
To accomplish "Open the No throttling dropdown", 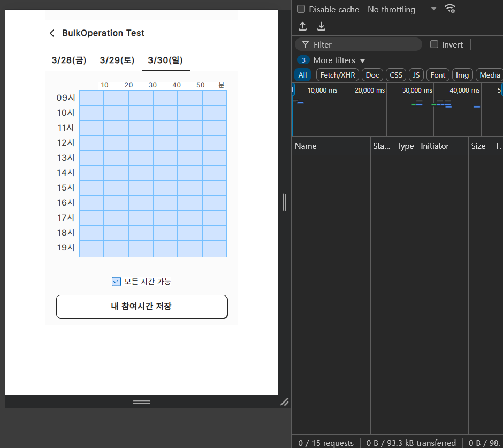I will coord(402,9).
